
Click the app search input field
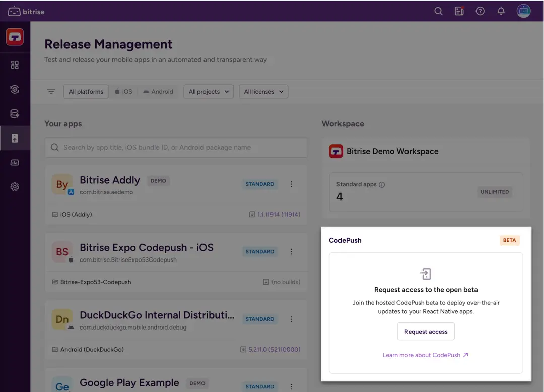tap(176, 147)
